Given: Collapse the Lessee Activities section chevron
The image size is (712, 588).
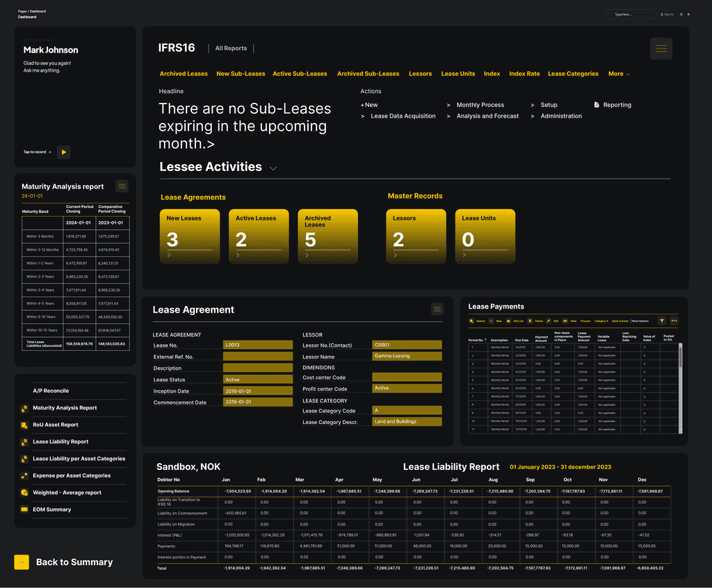Looking at the screenshot, I should point(273,168).
